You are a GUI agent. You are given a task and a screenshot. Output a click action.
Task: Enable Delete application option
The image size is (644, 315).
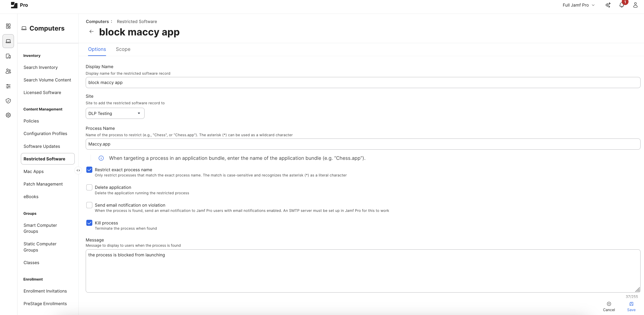tap(89, 187)
